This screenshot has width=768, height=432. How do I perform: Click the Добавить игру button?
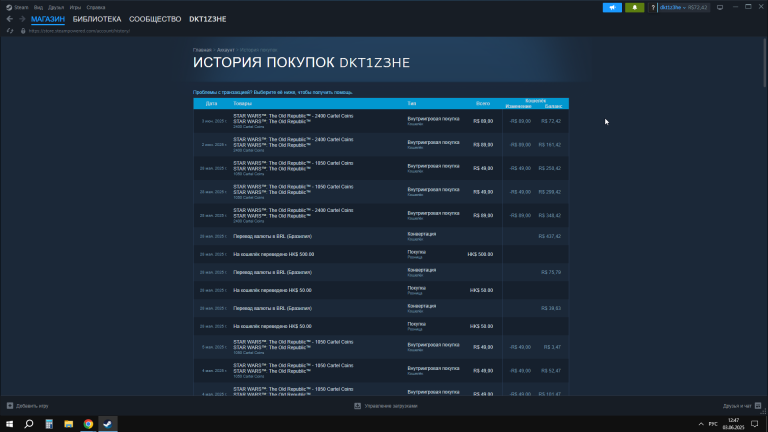[x=27, y=406]
